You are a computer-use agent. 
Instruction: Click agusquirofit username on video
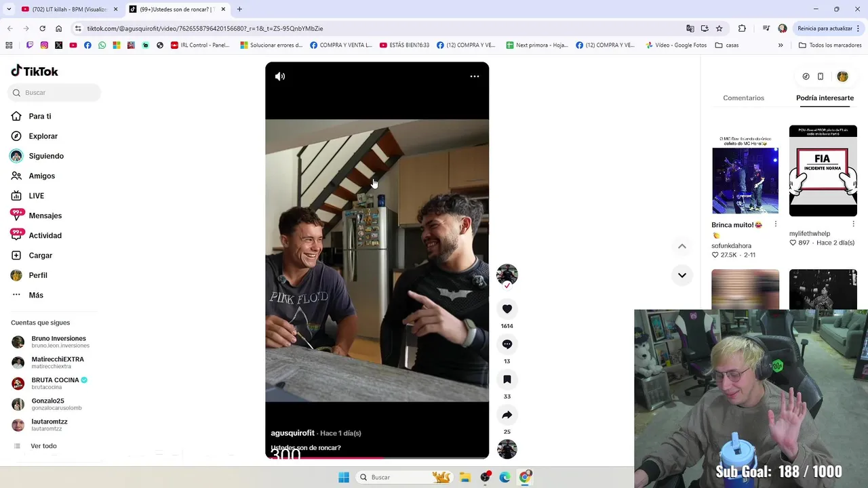pyautogui.click(x=292, y=433)
